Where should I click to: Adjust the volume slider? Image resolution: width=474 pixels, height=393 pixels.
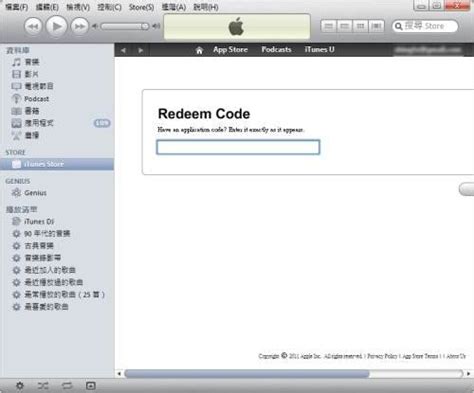(x=125, y=26)
